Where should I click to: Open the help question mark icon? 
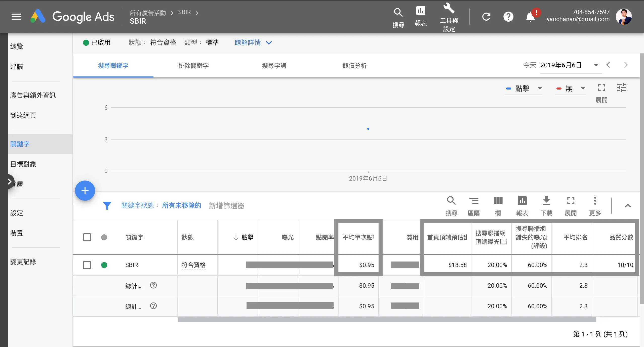pyautogui.click(x=508, y=17)
